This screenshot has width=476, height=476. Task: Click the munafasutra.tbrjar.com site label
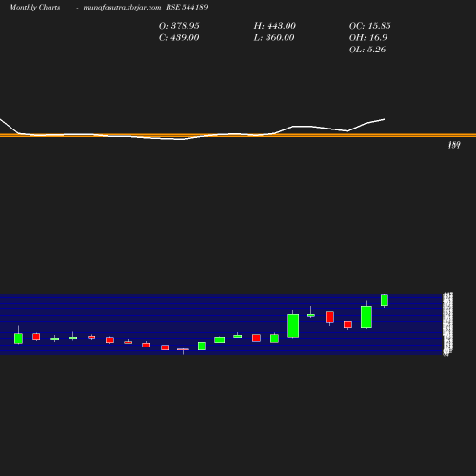pos(122,7)
